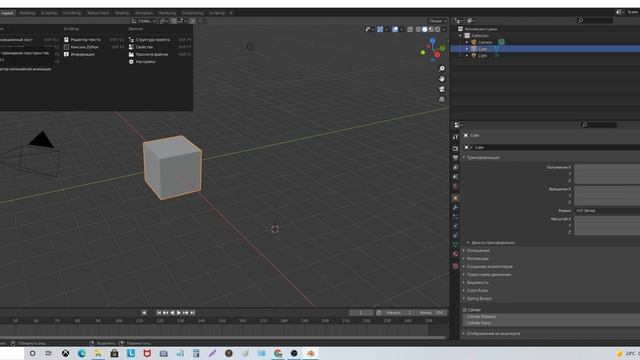The width and height of the screenshot is (640, 360).
Task: Open the rotation mode XYZ Euler dropdown
Action: click(607, 211)
